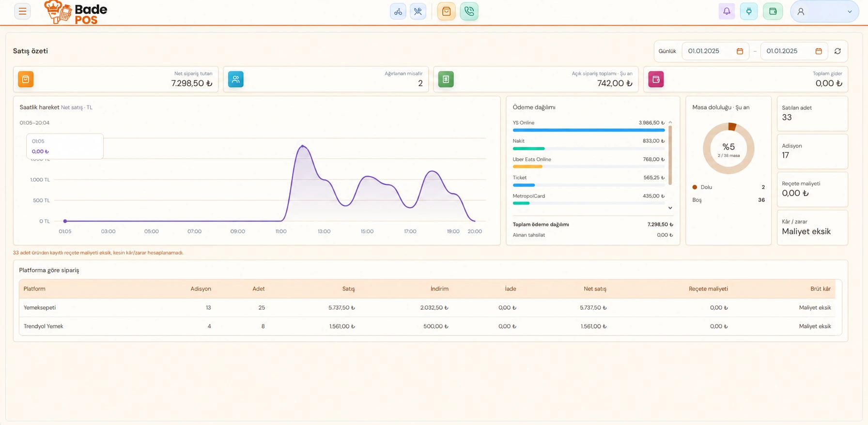868x425 pixels.
Task: Open notifications bell
Action: tap(727, 11)
